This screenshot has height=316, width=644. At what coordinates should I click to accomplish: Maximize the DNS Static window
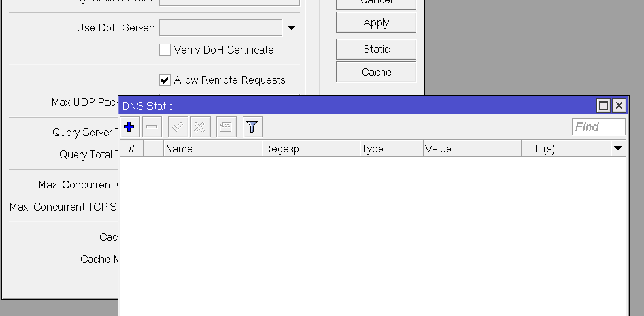click(x=603, y=105)
